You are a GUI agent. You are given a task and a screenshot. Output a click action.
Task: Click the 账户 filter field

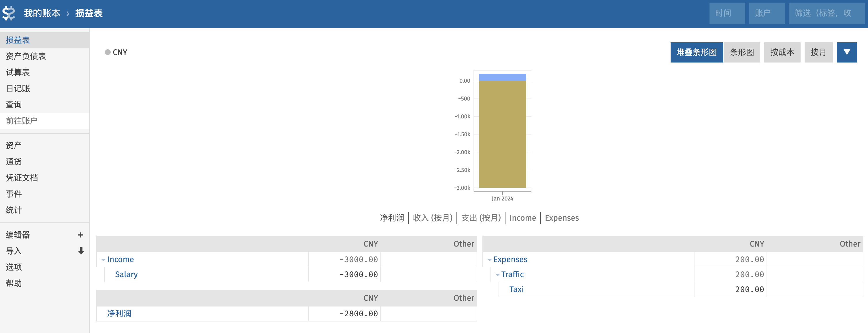point(767,13)
